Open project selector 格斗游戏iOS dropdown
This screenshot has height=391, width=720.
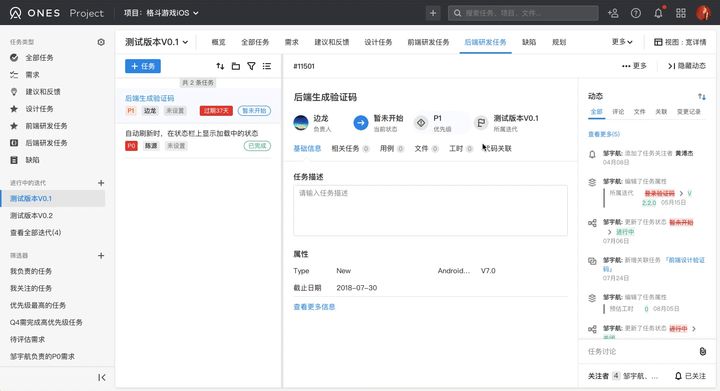(161, 13)
